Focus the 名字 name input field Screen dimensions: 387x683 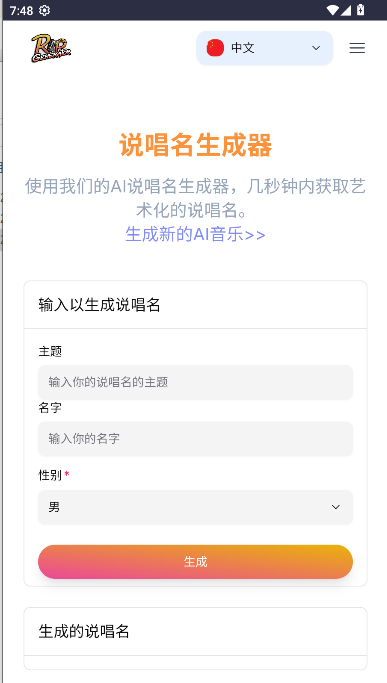click(195, 439)
